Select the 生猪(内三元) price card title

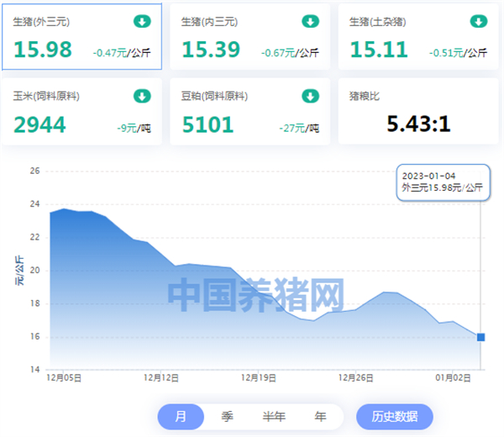[x=209, y=22]
